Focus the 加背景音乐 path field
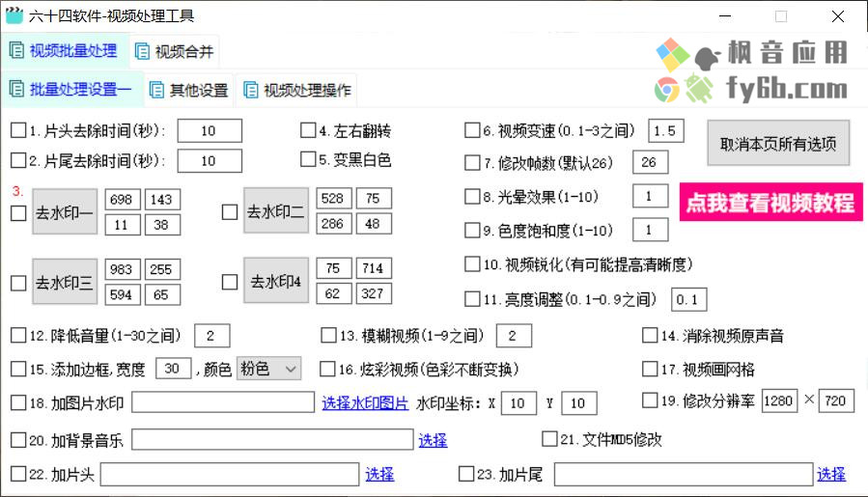The image size is (868, 497). (x=272, y=440)
